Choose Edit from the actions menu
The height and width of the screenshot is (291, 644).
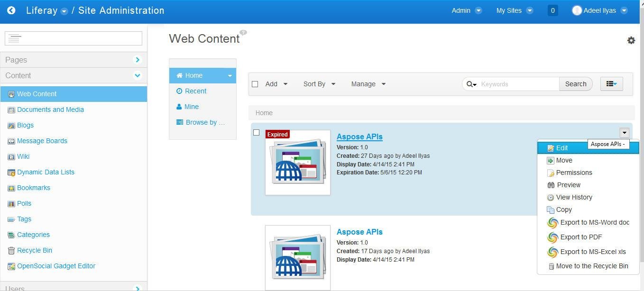(588, 148)
